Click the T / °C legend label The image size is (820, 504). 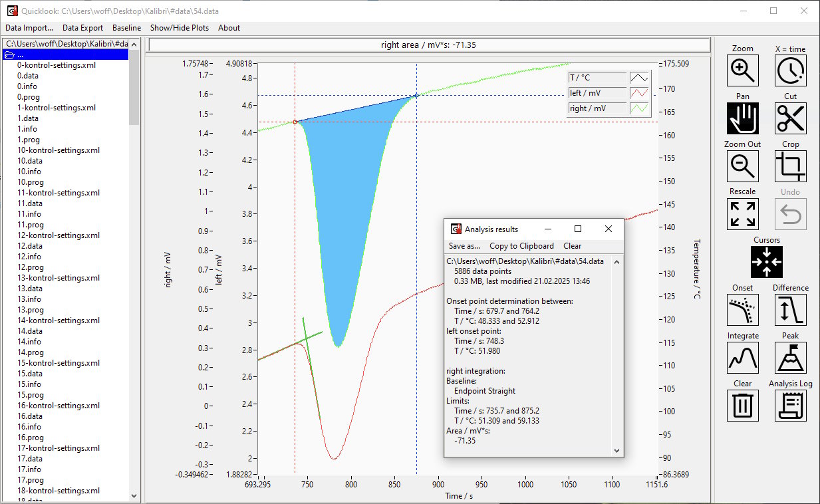597,78
